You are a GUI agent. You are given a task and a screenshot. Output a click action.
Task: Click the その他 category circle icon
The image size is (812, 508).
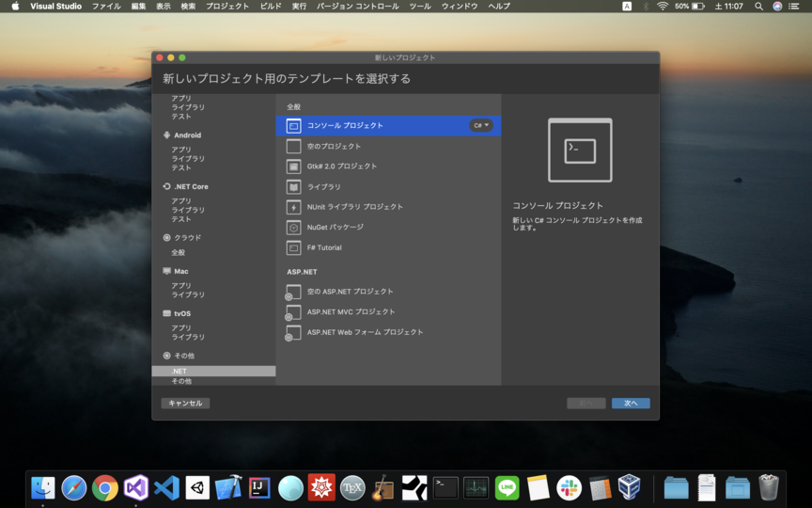tap(166, 356)
